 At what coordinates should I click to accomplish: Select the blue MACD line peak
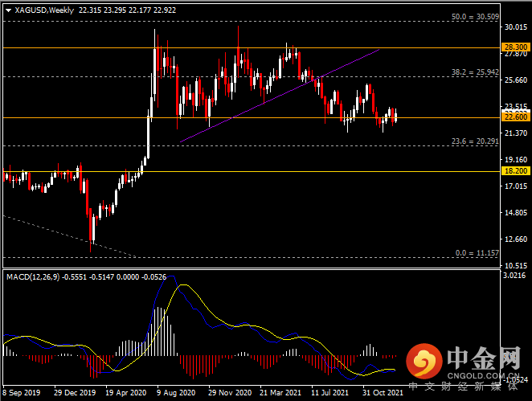pyautogui.click(x=171, y=276)
